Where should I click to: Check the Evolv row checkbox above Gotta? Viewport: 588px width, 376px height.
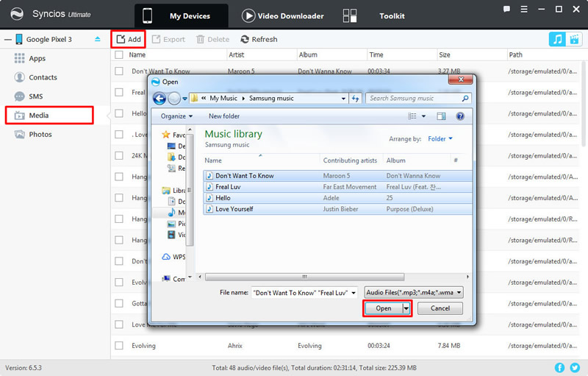[119, 282]
